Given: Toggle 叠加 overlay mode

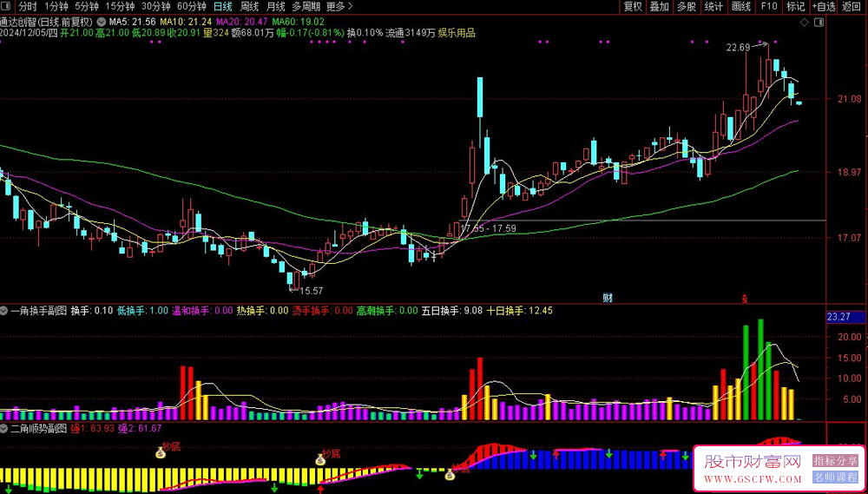Looking at the screenshot, I should tap(660, 7).
